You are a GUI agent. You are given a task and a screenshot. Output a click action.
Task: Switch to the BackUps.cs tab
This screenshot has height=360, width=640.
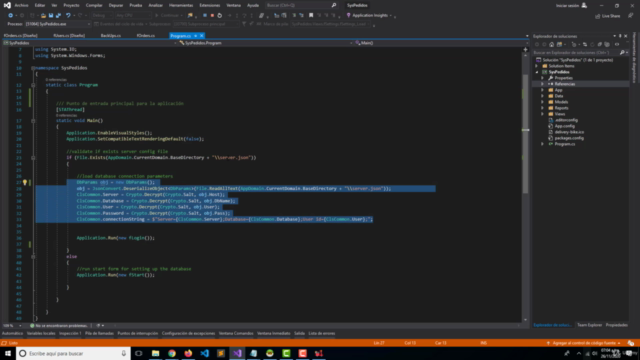111,36
